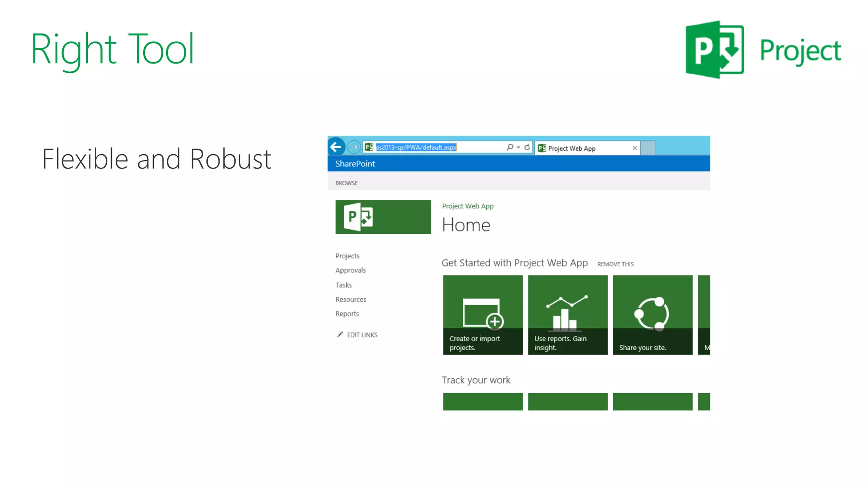
Task: Click the browser forward arrow button
Action: pos(354,147)
